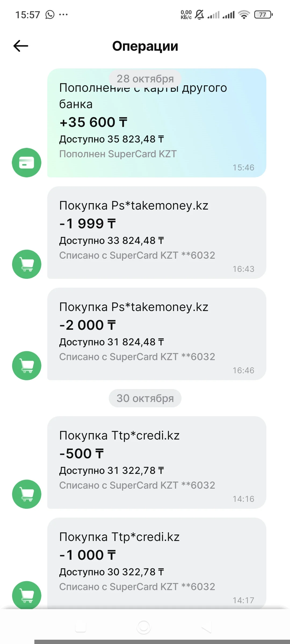Tap cart icon next to -2 000 ₸ purchase
The image size is (290, 644).
tap(27, 366)
